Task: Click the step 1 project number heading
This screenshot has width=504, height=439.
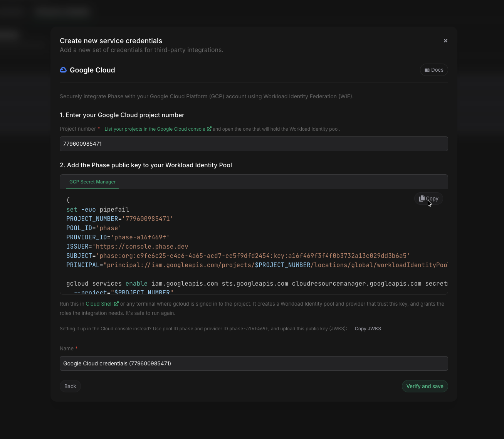Action: 122,115
